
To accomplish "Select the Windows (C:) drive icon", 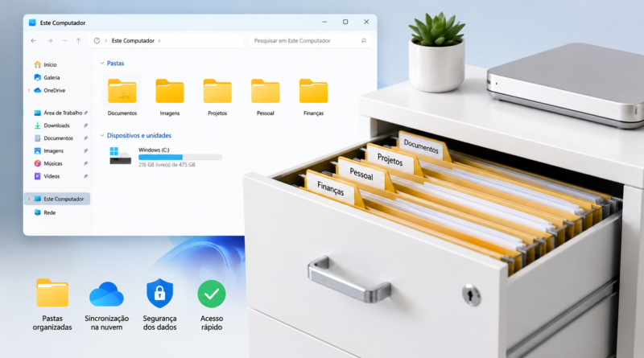I will tap(120, 156).
